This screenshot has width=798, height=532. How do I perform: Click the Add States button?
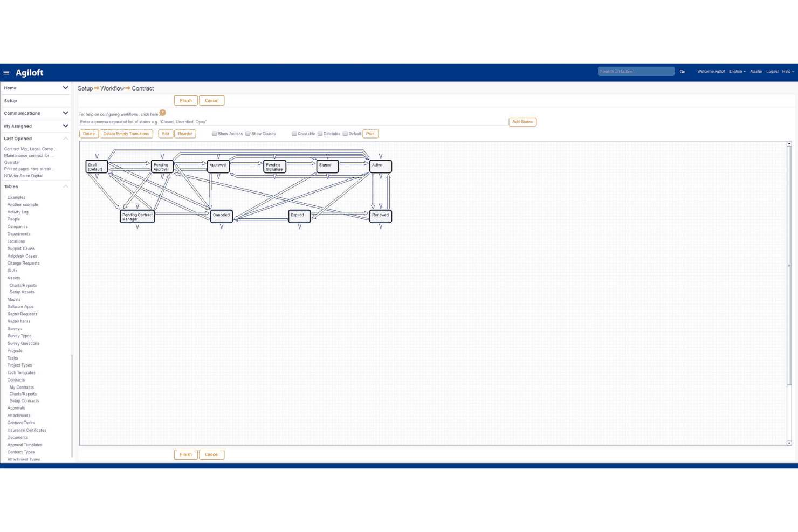click(522, 122)
